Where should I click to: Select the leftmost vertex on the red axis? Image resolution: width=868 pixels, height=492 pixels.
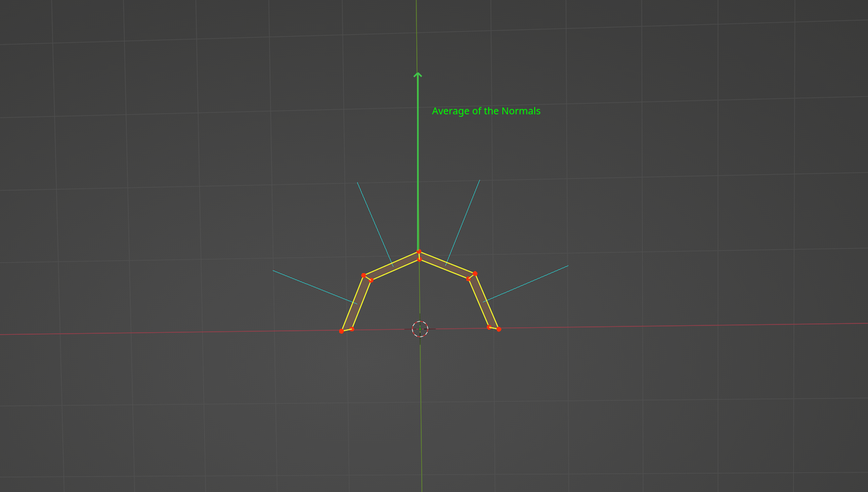pyautogui.click(x=342, y=331)
